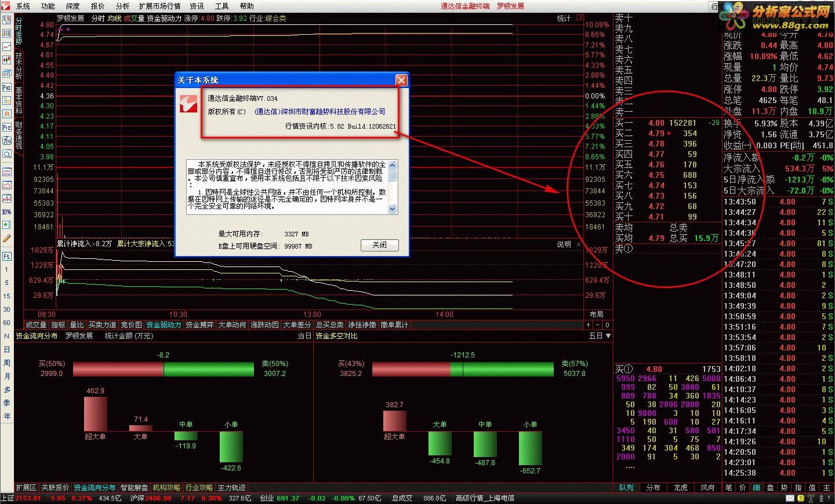Click the dialog text scrollbar down arrow

pos(393,209)
